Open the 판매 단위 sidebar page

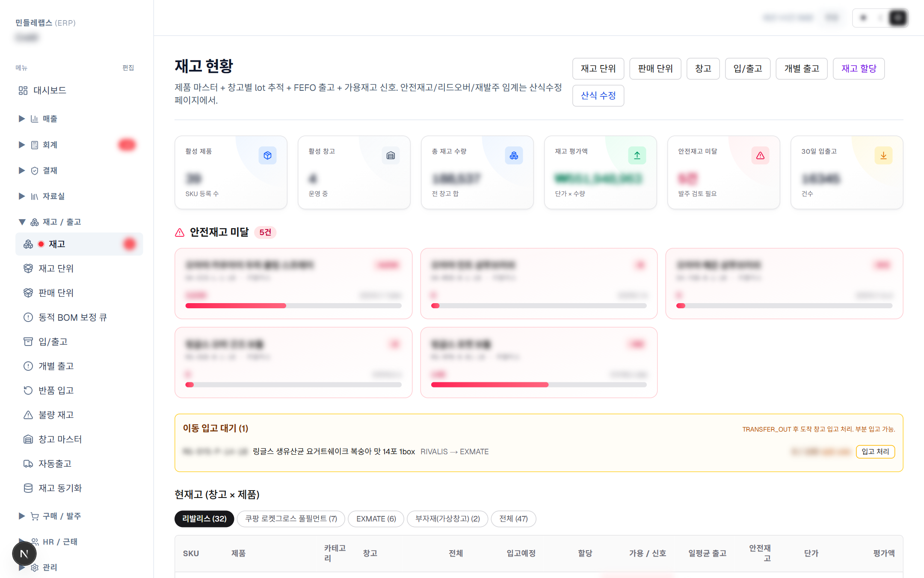[x=79, y=293]
